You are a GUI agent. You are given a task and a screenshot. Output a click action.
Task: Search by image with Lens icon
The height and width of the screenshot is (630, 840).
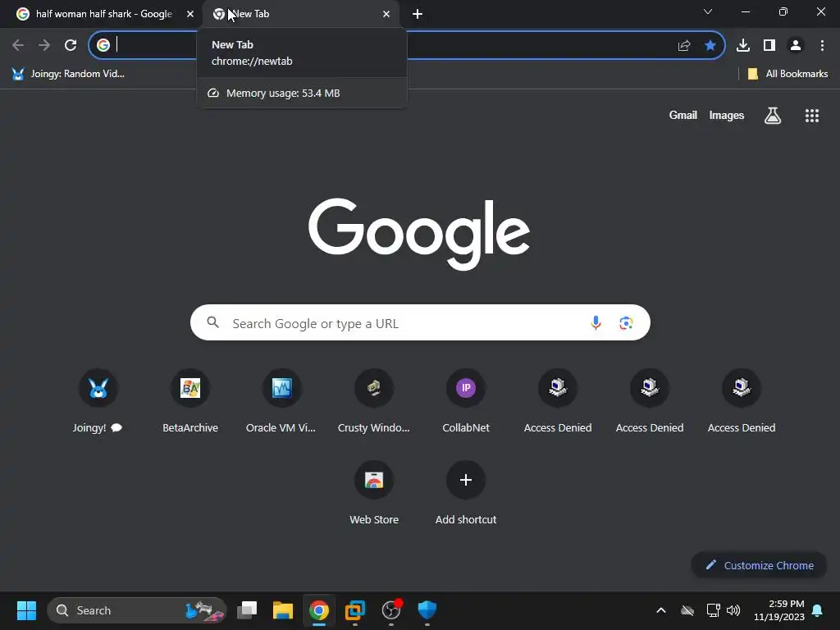(626, 322)
